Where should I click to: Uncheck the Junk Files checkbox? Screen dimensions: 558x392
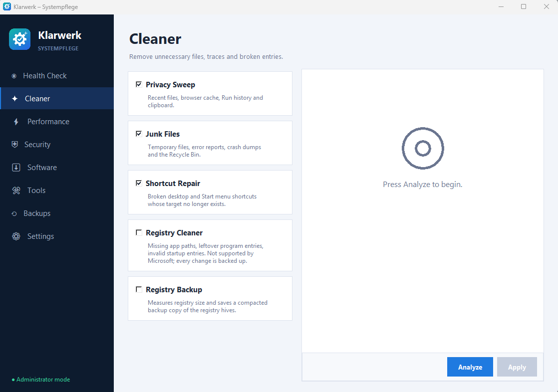click(x=139, y=134)
